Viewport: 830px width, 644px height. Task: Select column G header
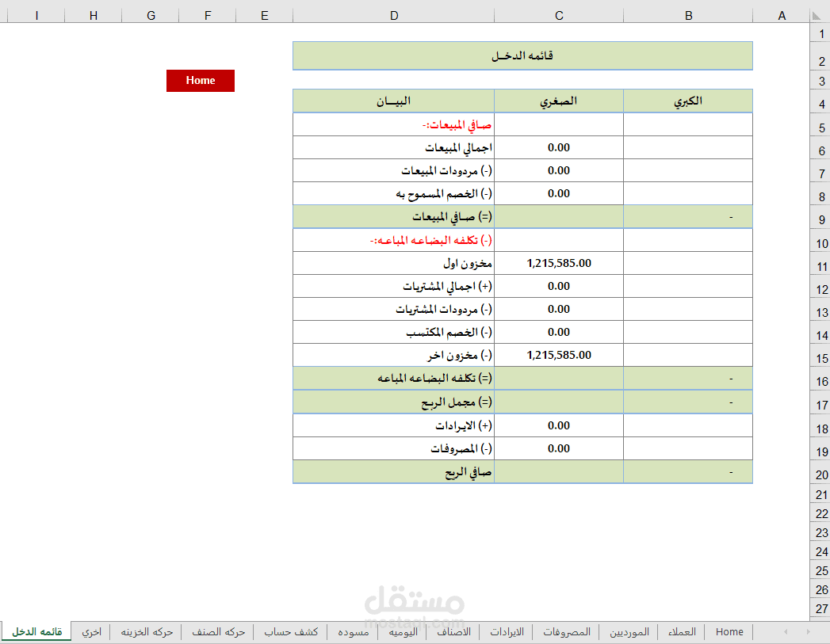click(151, 16)
